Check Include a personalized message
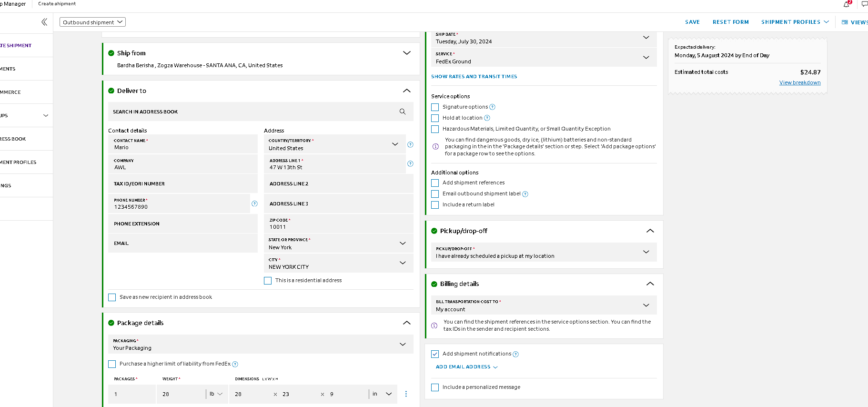The height and width of the screenshot is (407, 868). click(x=435, y=387)
